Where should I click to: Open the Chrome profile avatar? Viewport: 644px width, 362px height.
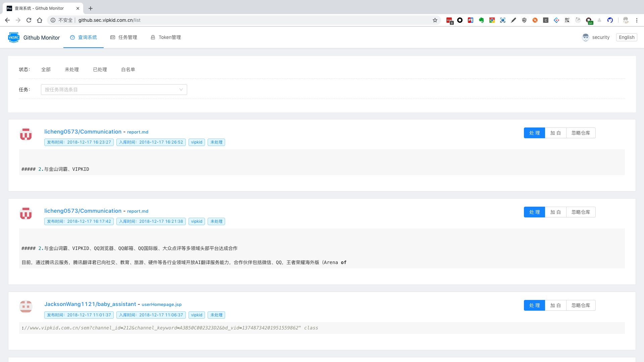pyautogui.click(x=626, y=20)
